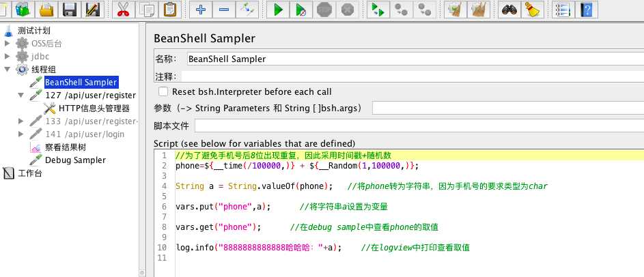This screenshot has height=277, width=644.
Task: Click the Expand All plus icon
Action: coord(201,10)
